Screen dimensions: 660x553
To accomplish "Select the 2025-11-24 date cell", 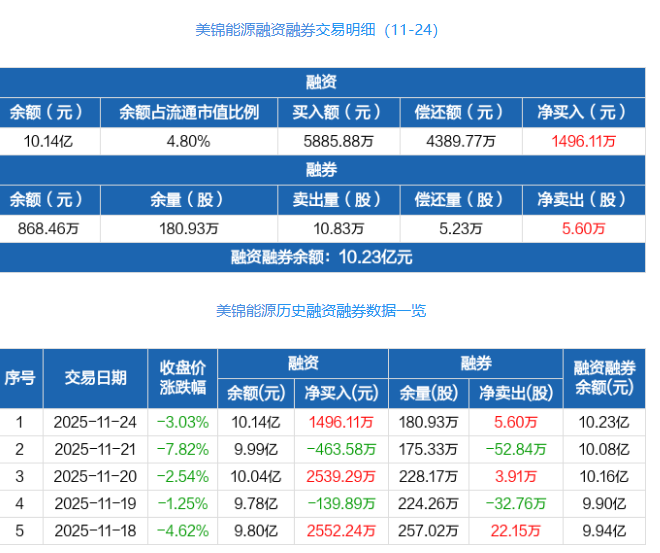I will [x=96, y=422].
